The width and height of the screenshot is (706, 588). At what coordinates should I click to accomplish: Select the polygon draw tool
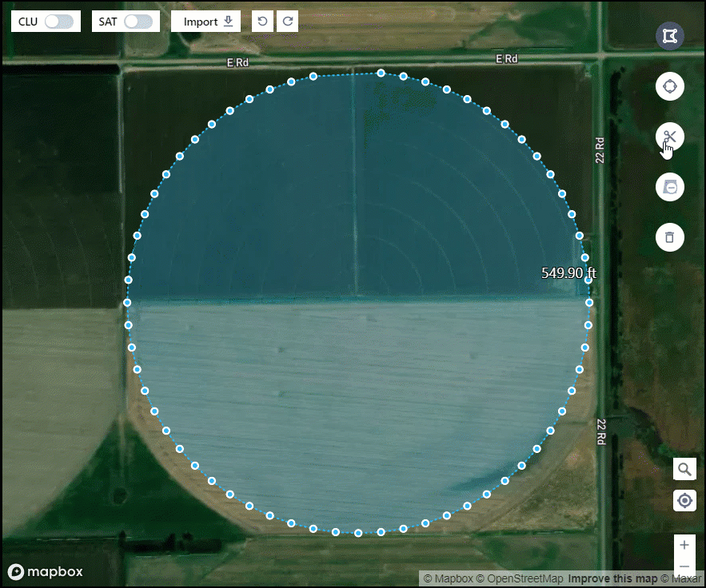tap(669, 36)
